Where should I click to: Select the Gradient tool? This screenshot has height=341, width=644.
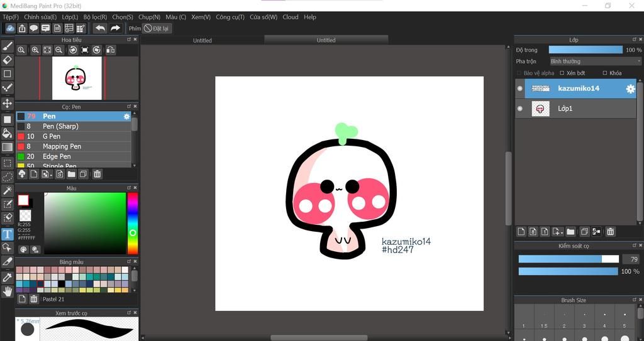coord(8,147)
